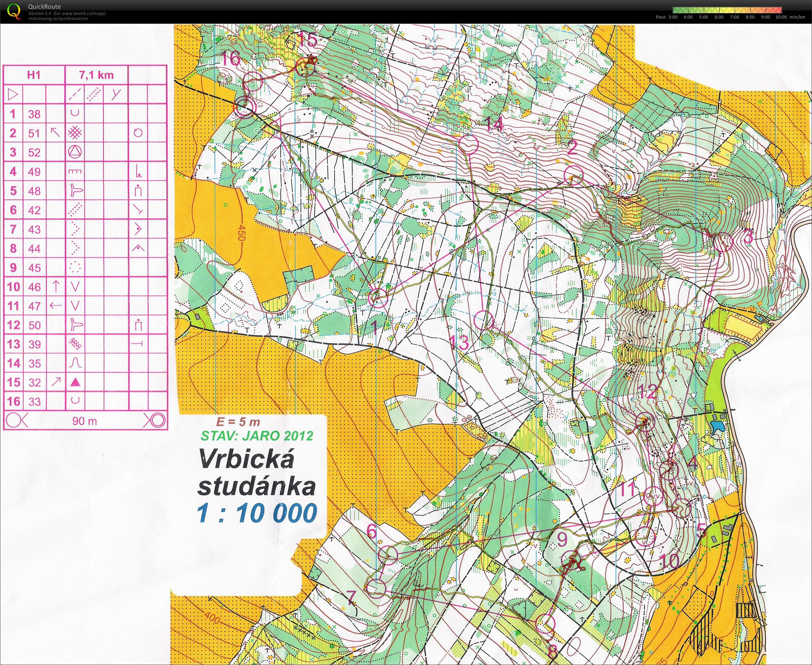Click the 450 contour label on map
The height and width of the screenshot is (665, 812).
pyautogui.click(x=241, y=232)
